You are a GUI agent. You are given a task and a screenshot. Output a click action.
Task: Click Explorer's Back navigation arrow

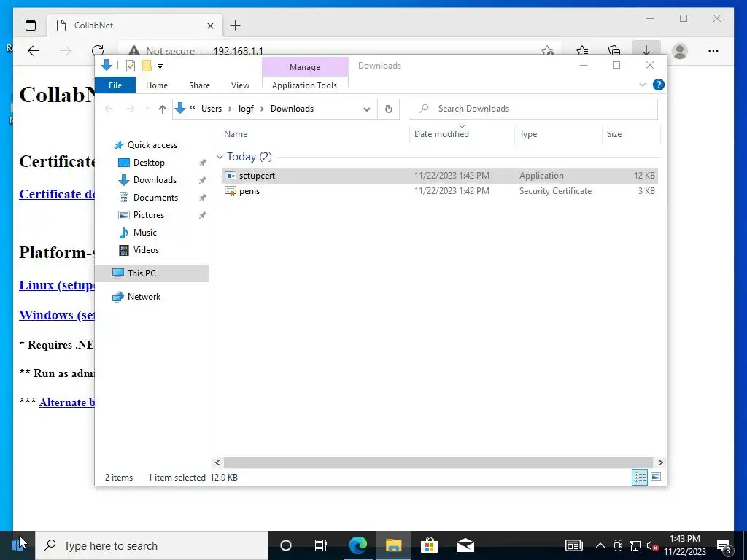[x=109, y=109]
